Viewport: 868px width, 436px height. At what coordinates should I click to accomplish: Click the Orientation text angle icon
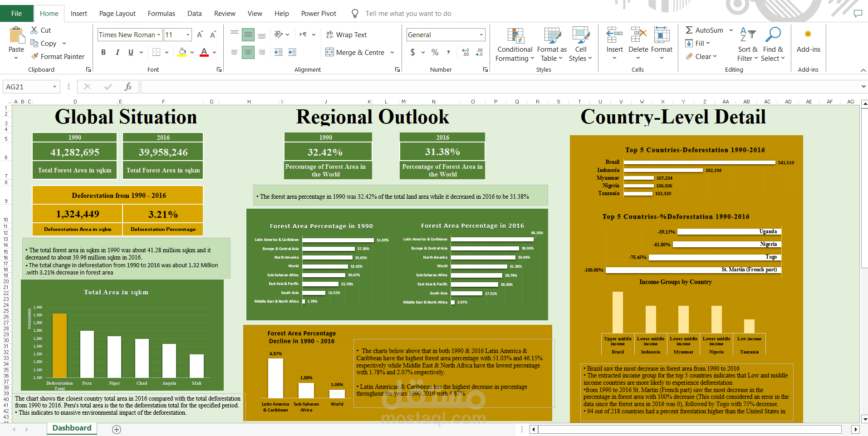click(x=279, y=34)
